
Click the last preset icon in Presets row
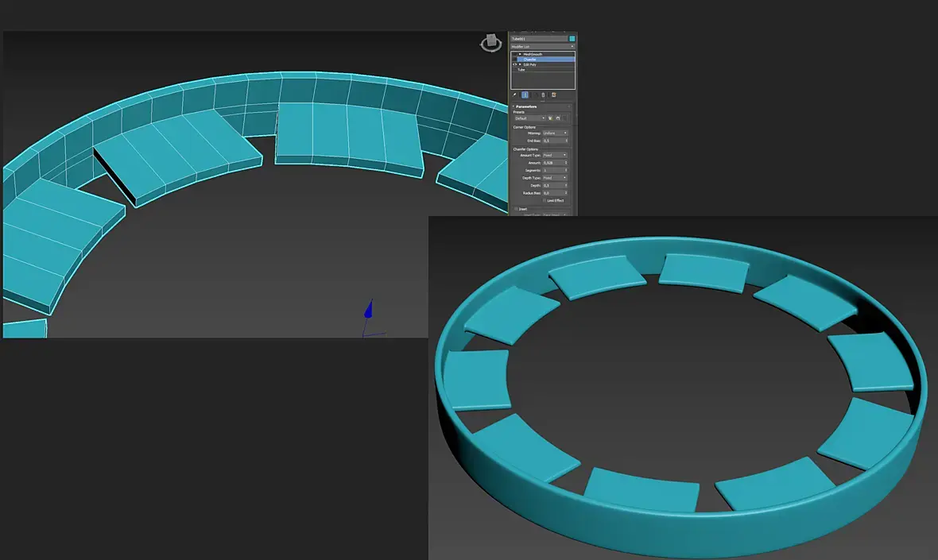[x=564, y=118]
